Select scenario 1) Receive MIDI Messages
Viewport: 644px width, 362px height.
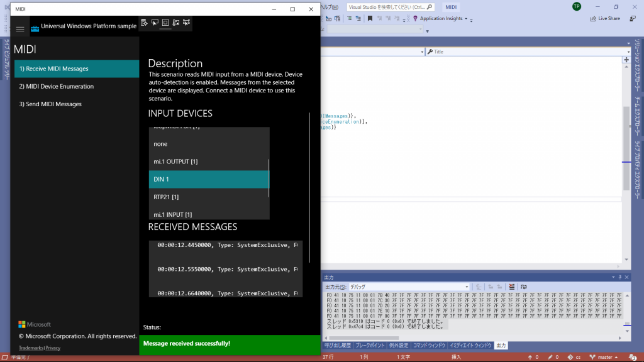point(77,69)
